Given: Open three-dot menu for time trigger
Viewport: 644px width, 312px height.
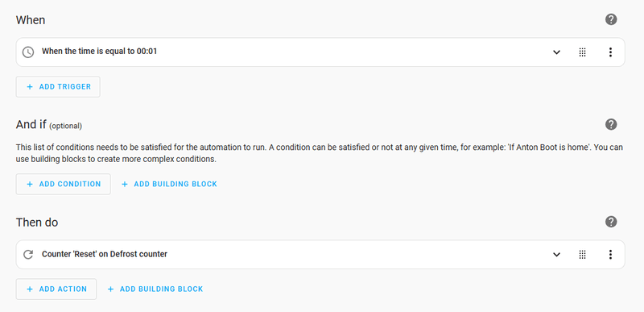Looking at the screenshot, I should (x=610, y=52).
